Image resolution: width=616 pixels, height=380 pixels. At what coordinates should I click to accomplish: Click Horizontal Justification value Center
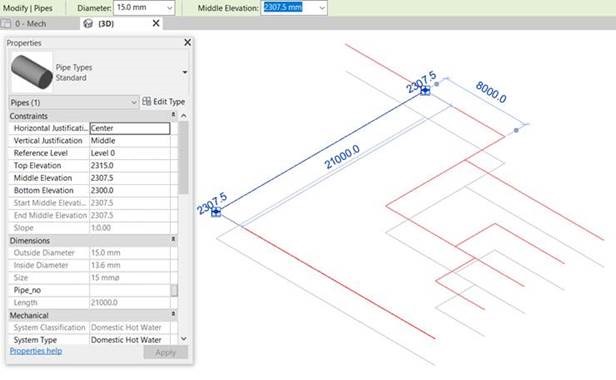[130, 128]
